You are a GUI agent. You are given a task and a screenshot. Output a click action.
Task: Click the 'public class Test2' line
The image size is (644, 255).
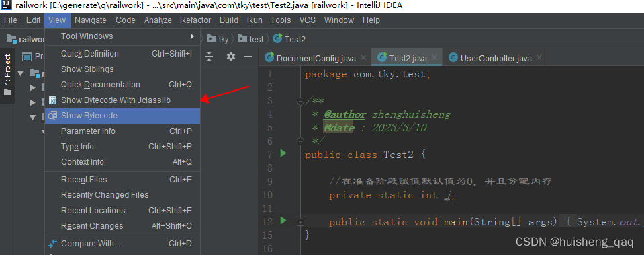(x=366, y=155)
